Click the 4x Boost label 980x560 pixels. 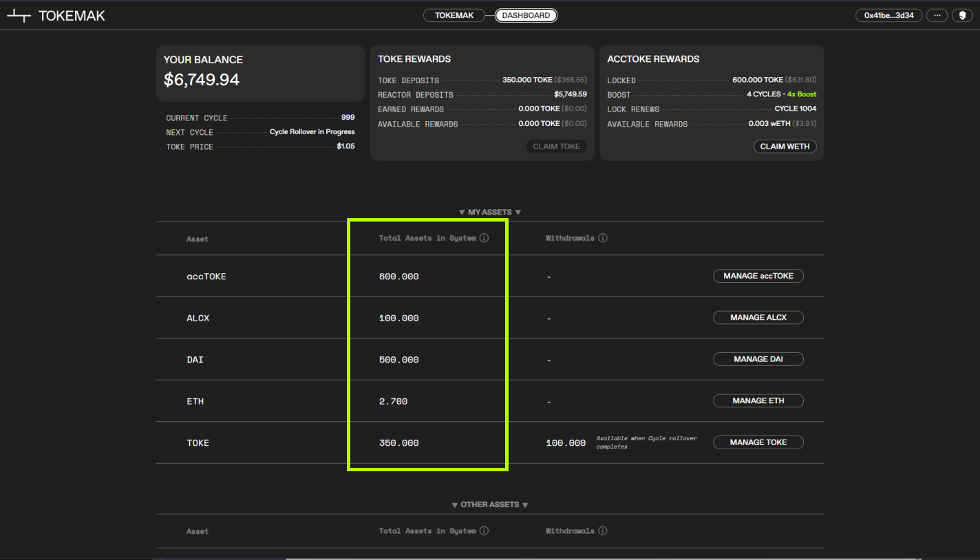pos(802,94)
